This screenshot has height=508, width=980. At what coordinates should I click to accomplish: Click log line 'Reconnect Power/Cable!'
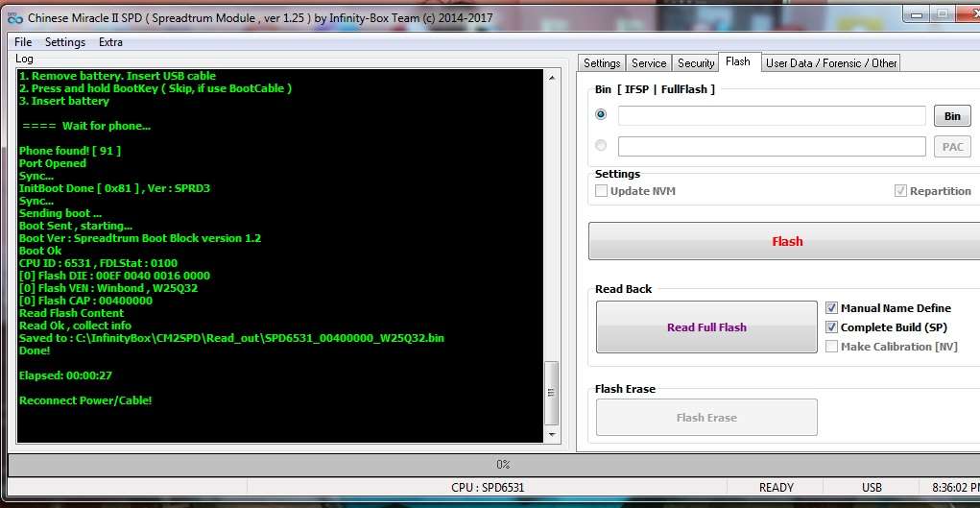point(85,400)
